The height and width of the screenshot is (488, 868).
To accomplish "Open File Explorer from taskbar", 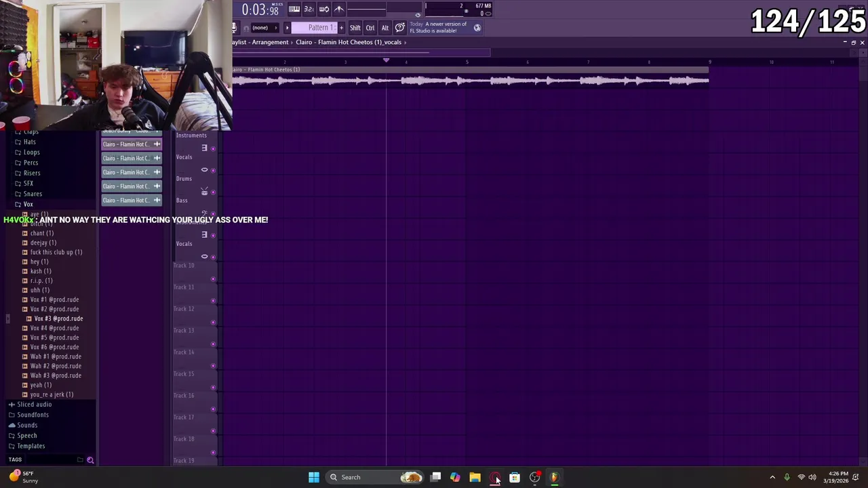I will [x=475, y=477].
